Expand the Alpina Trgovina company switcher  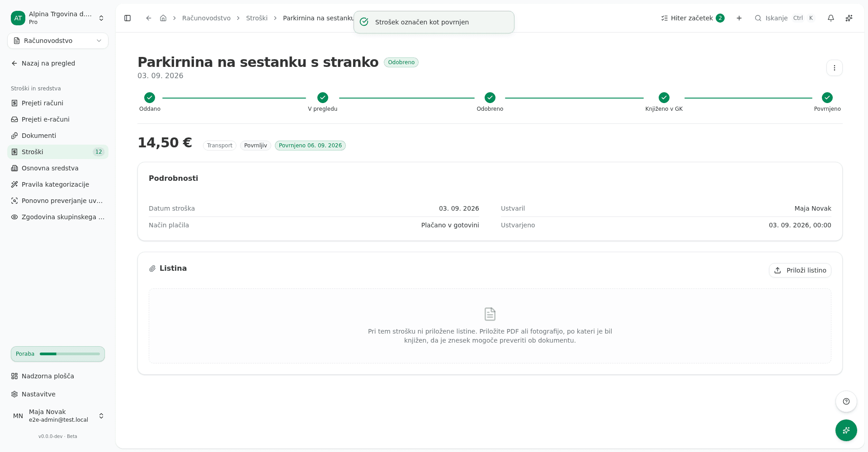[x=58, y=18]
